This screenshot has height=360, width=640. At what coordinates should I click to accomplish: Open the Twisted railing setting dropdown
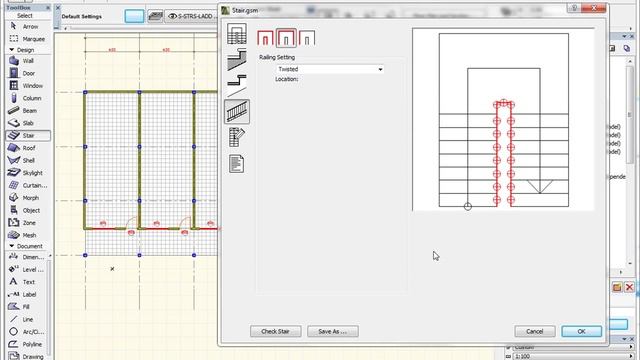coord(330,69)
